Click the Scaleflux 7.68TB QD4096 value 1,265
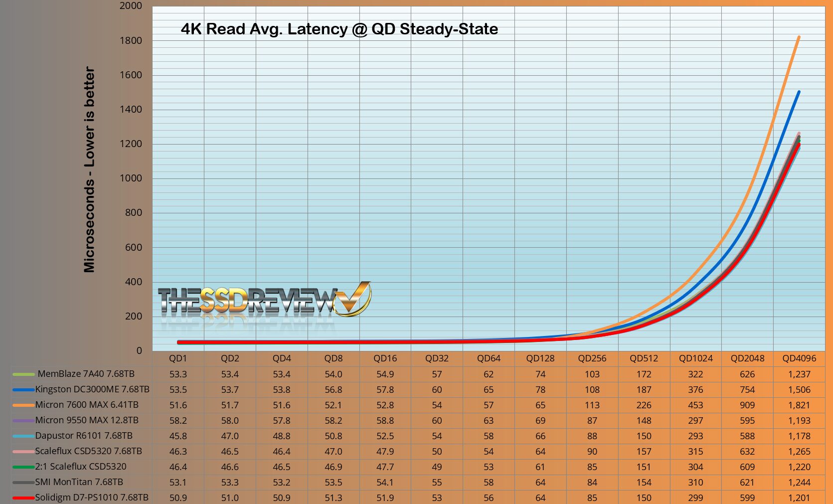This screenshot has height=504, width=833. pos(800,452)
